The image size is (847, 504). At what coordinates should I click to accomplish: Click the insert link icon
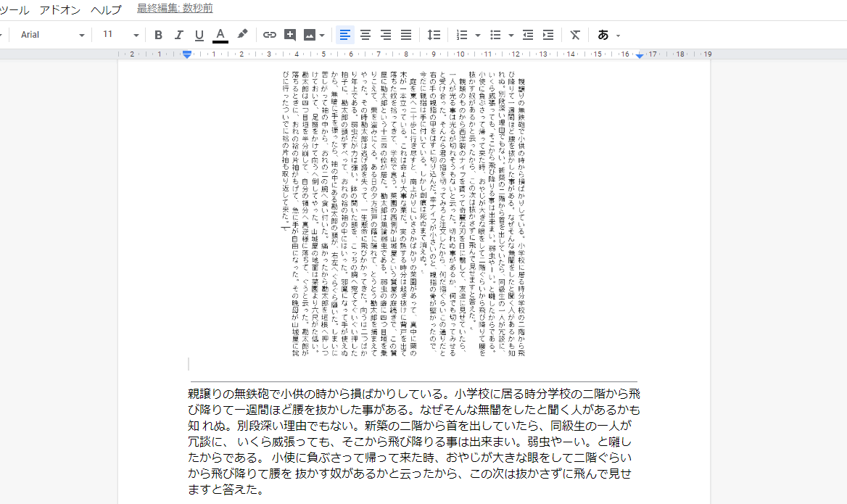coord(270,35)
